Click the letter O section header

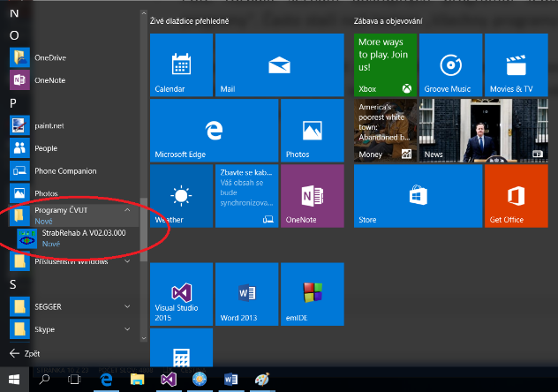(14, 35)
